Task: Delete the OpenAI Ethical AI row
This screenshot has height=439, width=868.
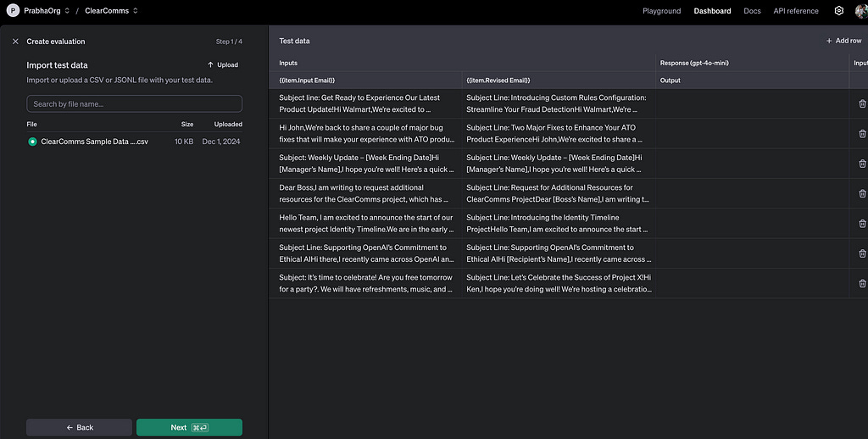Action: click(862, 253)
